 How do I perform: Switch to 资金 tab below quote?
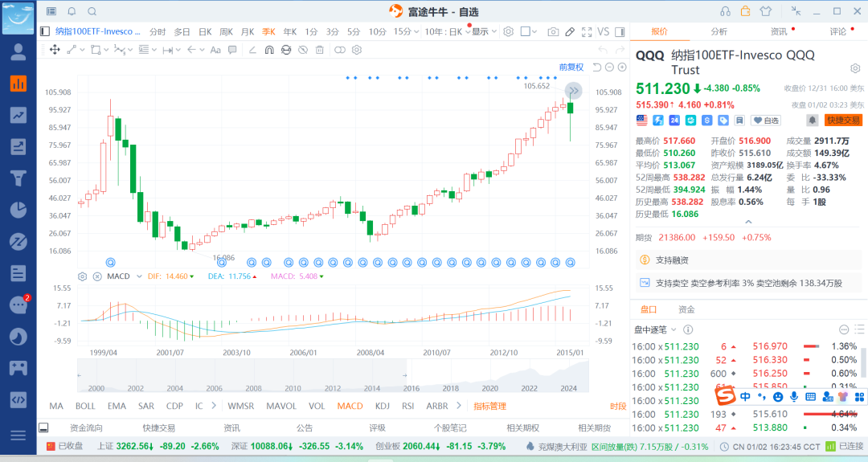[686, 309]
